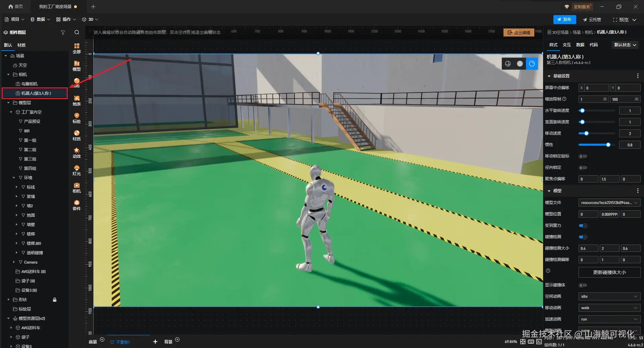644x348 pixels.
Task: Toggle 碰撞检测 switch
Action: click(x=583, y=237)
